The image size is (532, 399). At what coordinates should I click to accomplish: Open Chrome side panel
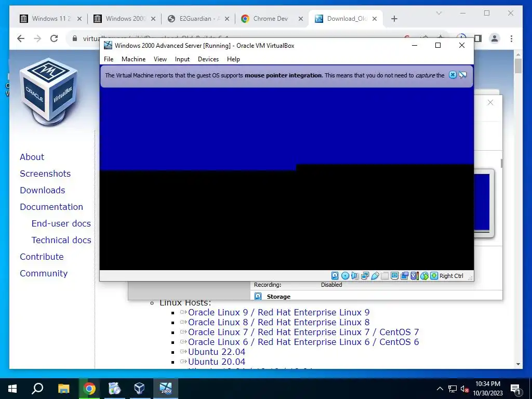[x=478, y=38]
